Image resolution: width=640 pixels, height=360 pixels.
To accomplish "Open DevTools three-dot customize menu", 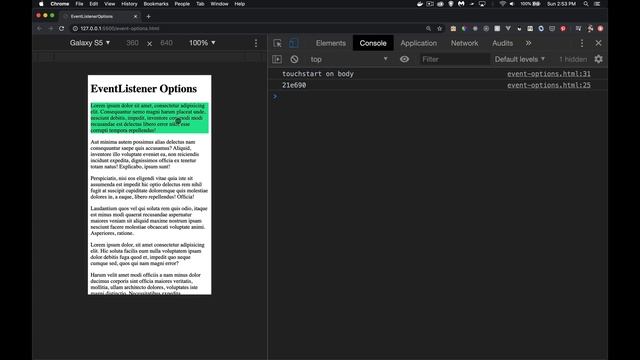I will (582, 43).
